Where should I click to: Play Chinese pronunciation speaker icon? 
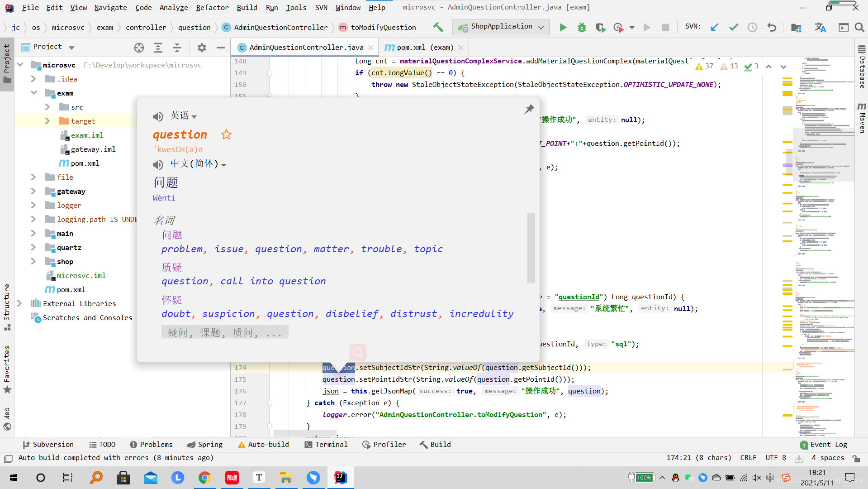[158, 164]
